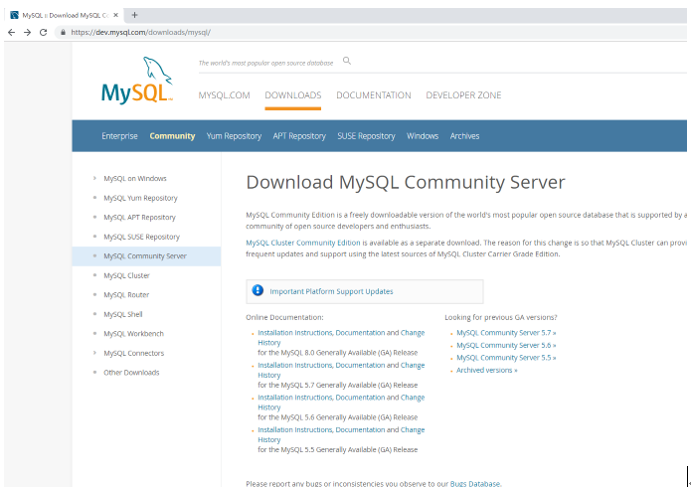
Task: Switch to the APT Repository tab
Action: point(299,136)
